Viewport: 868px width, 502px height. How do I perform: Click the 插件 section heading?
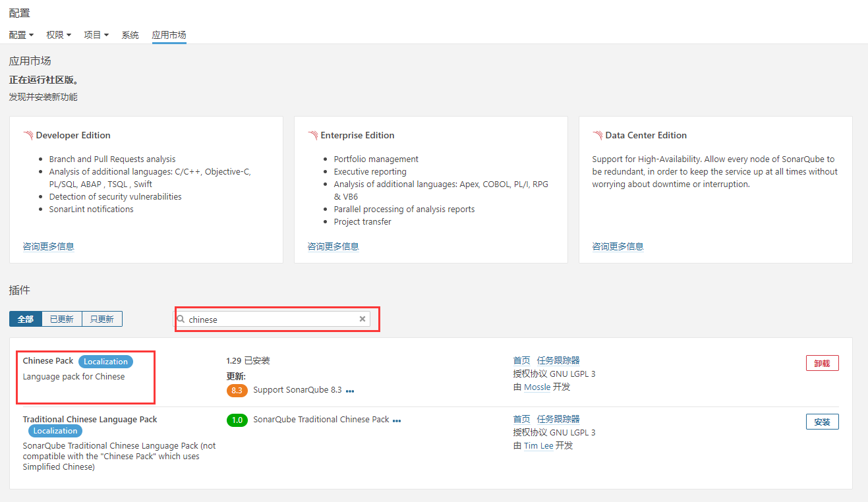20,290
